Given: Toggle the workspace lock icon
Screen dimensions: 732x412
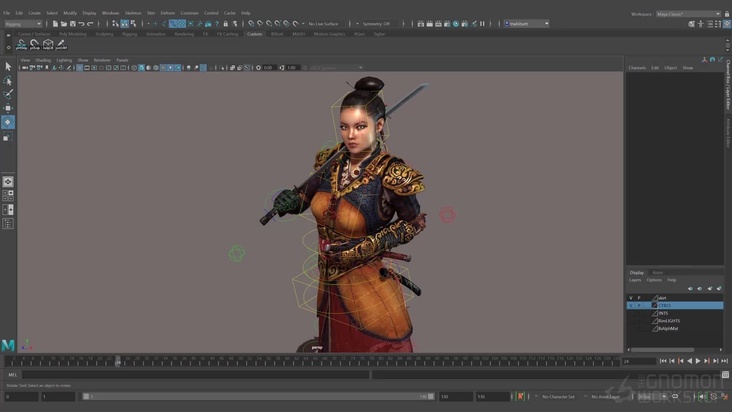Looking at the screenshot, I should 727,14.
